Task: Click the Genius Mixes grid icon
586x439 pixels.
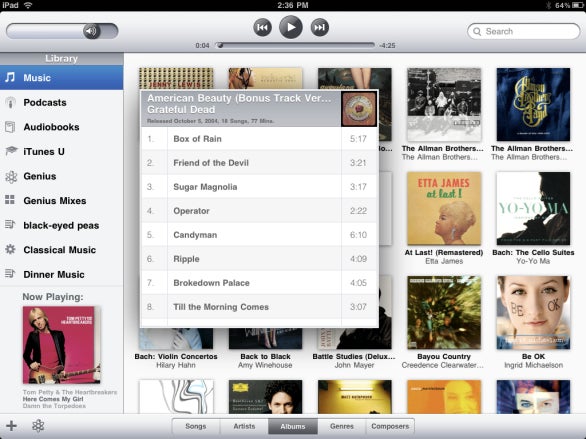Action: click(x=10, y=200)
